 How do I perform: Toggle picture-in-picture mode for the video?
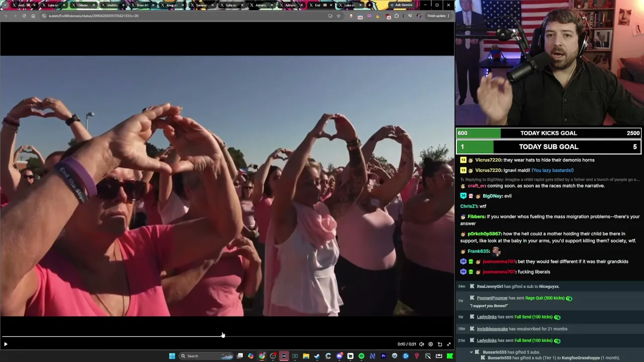440,344
